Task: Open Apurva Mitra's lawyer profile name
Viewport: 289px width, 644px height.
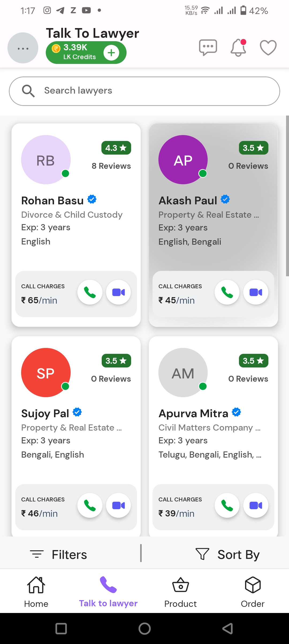Action: click(193, 413)
